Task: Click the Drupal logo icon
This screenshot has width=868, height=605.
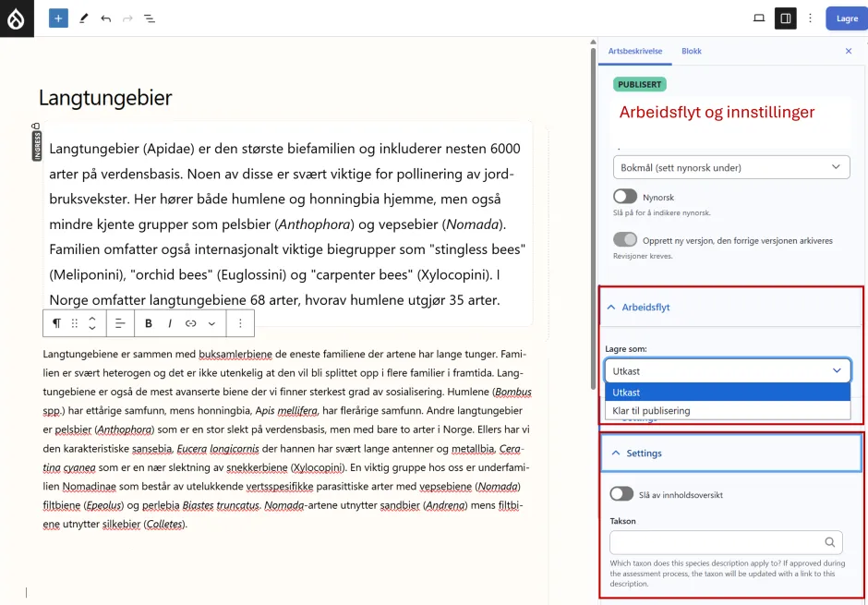Action: pyautogui.click(x=17, y=18)
